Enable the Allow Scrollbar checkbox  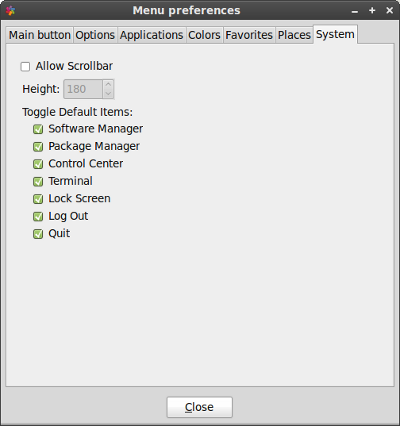tap(25, 67)
